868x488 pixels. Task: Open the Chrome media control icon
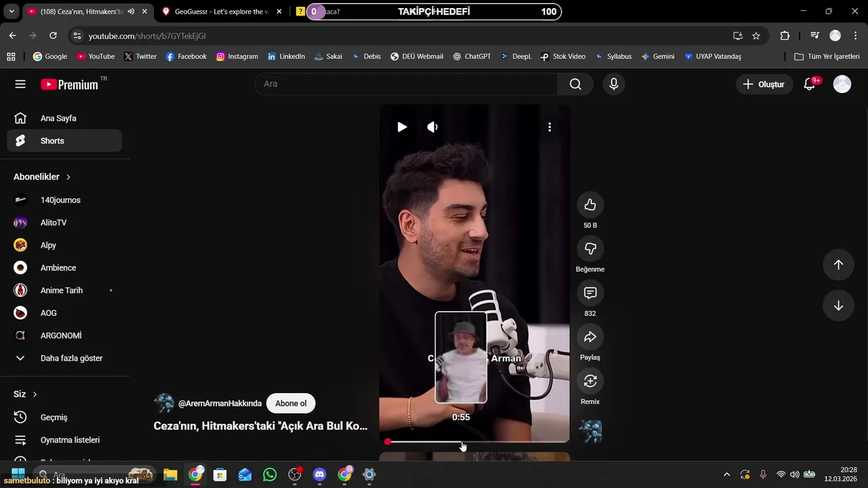815,36
